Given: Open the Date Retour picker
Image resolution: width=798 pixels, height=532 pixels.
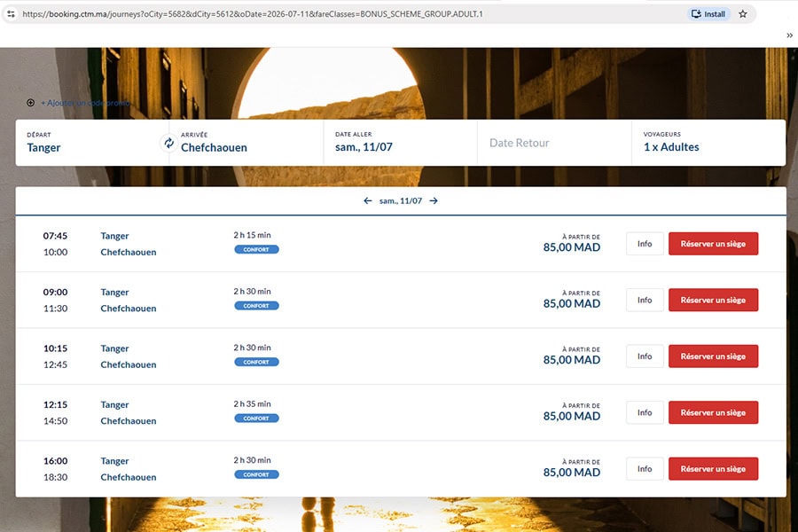Looking at the screenshot, I should tap(554, 143).
